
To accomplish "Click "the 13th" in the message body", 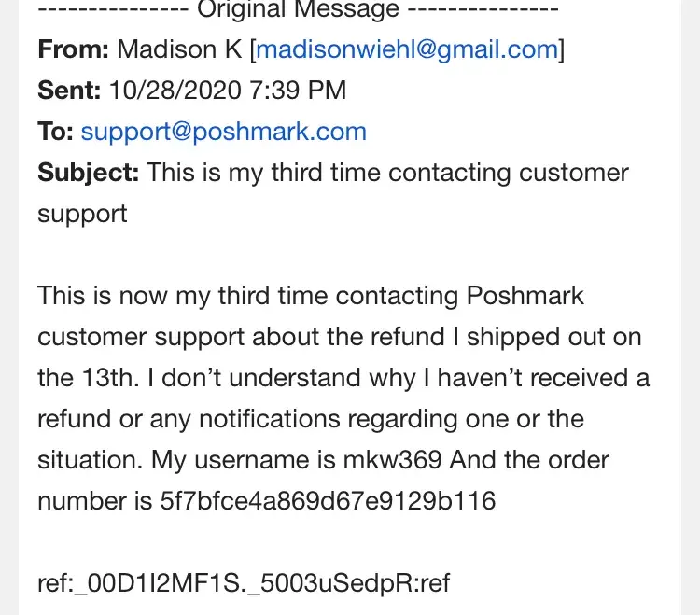I will point(84,378).
